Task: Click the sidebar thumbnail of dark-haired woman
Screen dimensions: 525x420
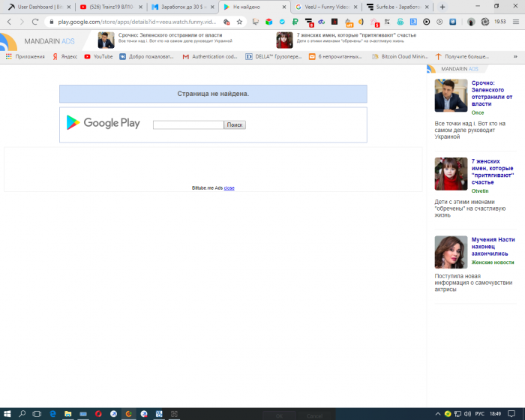Action: click(451, 252)
